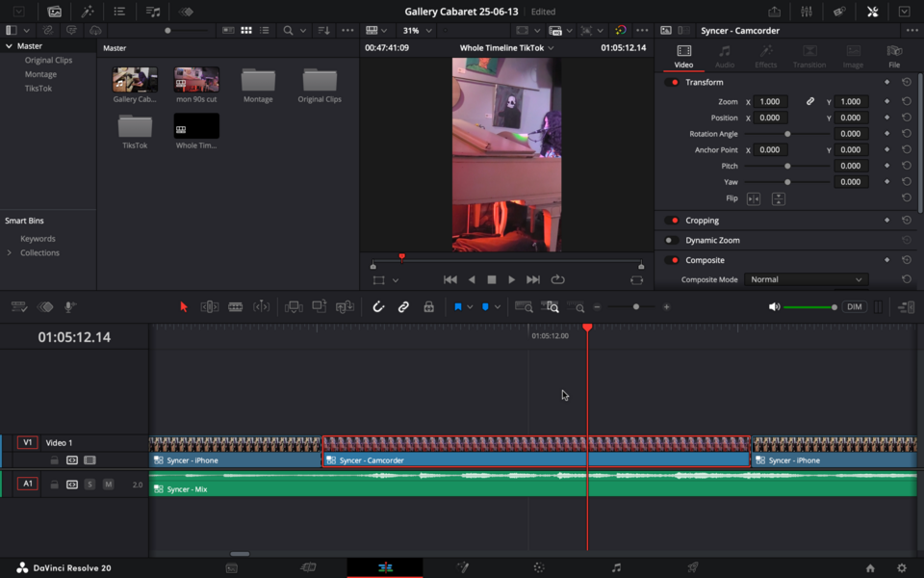Open the flag color dropdown arrow
Image resolution: width=924 pixels, height=578 pixels.
470,306
